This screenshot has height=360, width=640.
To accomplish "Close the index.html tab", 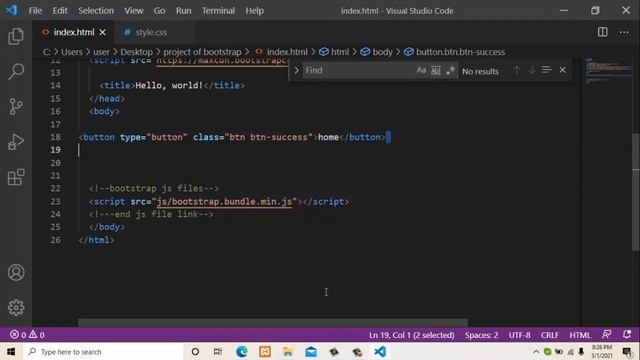I will click(102, 32).
